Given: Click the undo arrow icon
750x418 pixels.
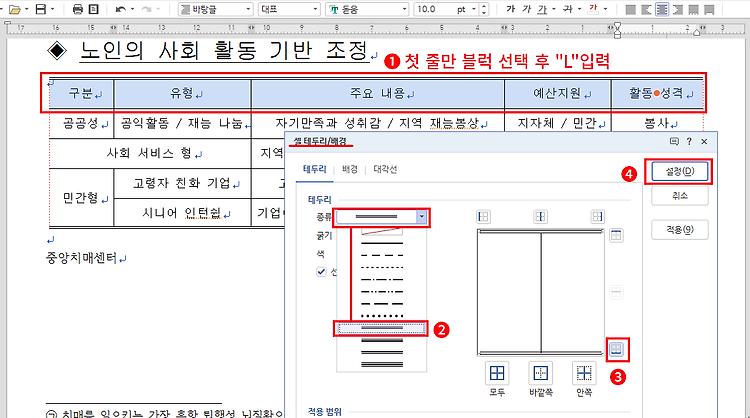Looking at the screenshot, I should click(121, 9).
